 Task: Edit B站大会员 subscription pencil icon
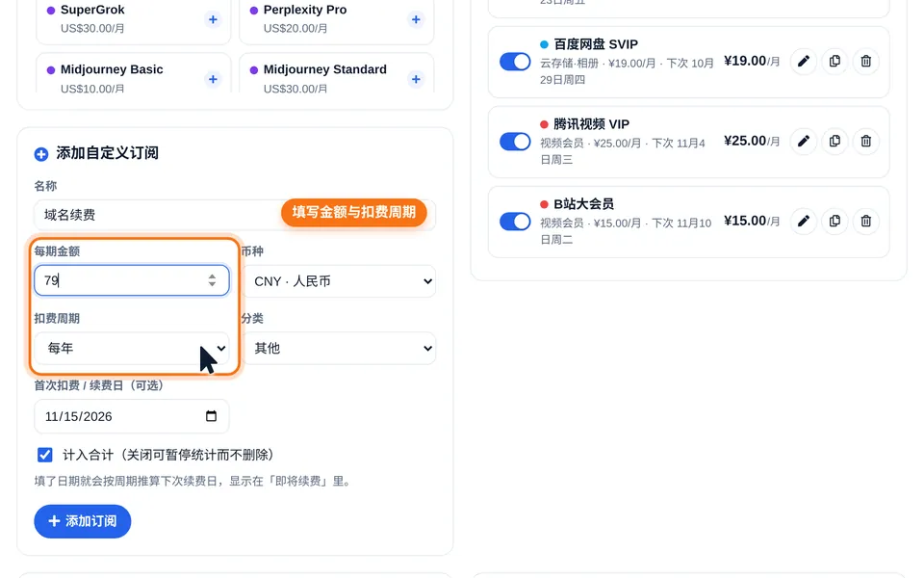coord(803,222)
